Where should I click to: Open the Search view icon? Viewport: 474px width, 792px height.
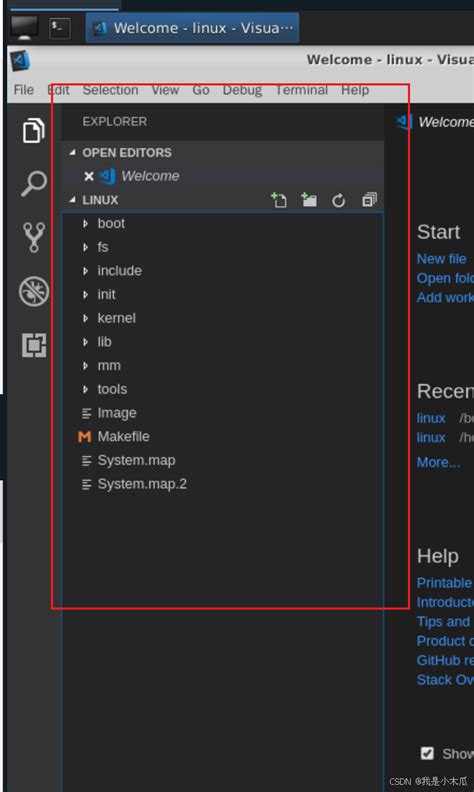pyautogui.click(x=33, y=184)
